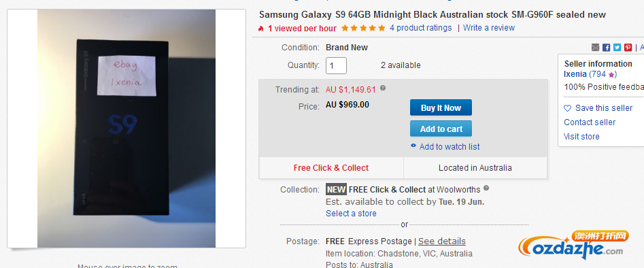The image size is (644, 268).
Task: Click the five-star product rating
Action: click(x=363, y=28)
